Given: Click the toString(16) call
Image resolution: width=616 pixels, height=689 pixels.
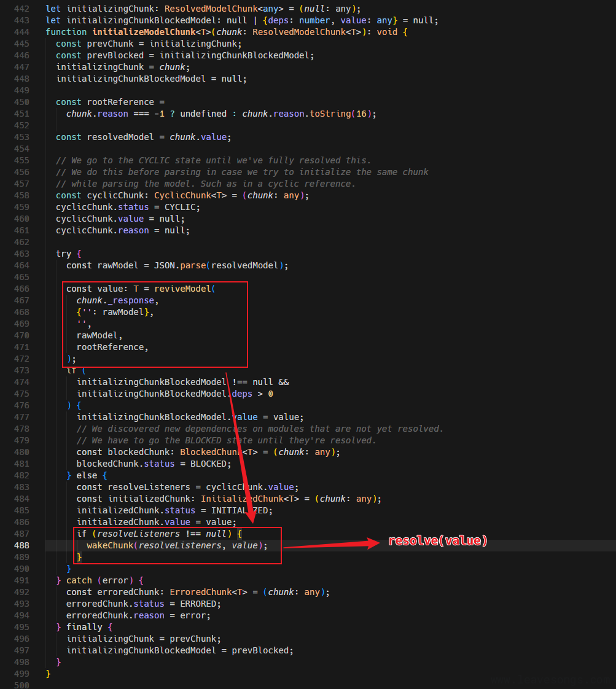Looking at the screenshot, I should tap(342, 114).
